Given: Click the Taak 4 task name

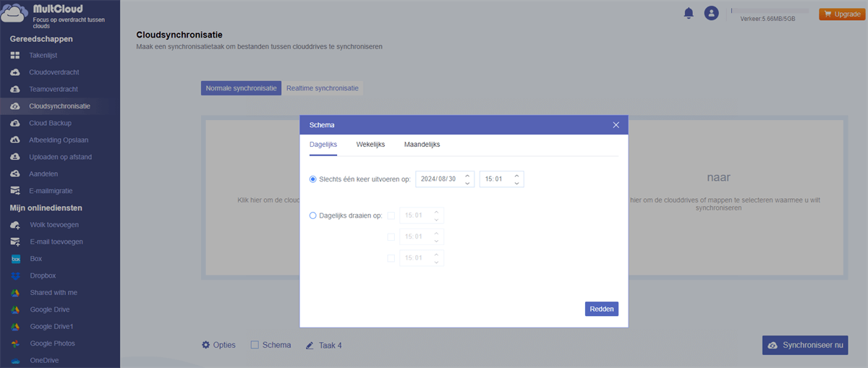Looking at the screenshot, I should (331, 346).
